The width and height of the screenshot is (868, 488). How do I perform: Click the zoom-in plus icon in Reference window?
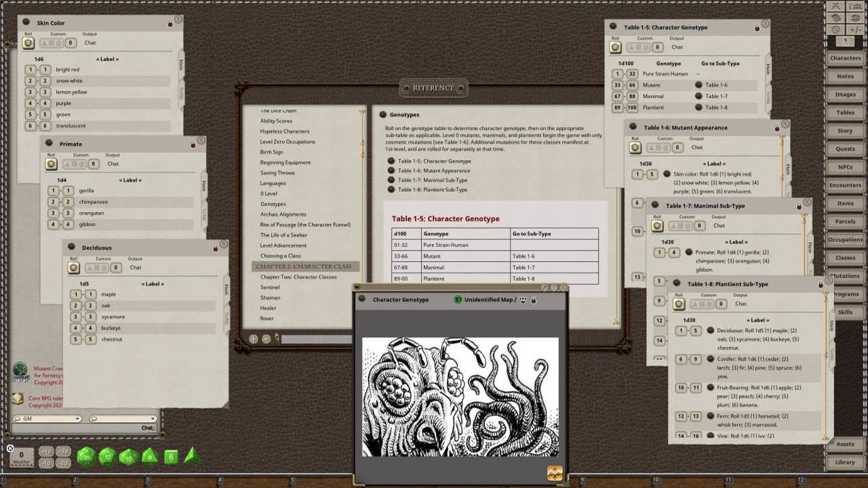pos(254,339)
